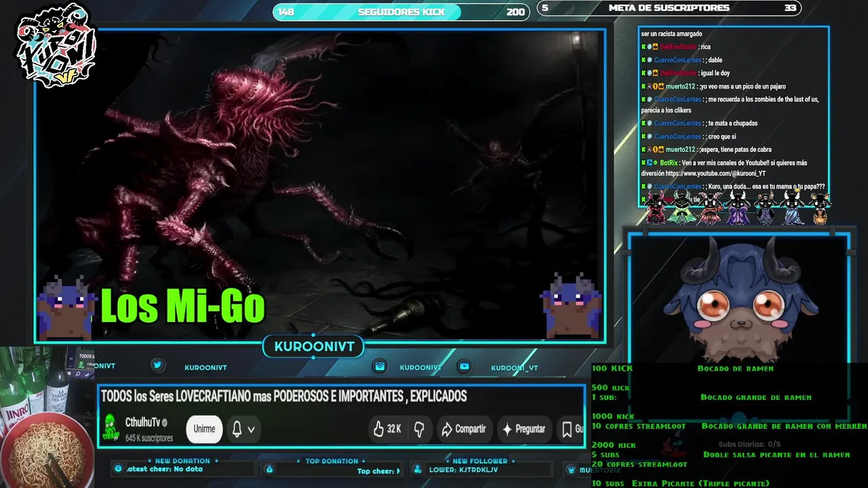This screenshot has width=868, height=488.
Task: Click the "LOWER: KJTRDKLJV" follower text
Action: (463, 470)
